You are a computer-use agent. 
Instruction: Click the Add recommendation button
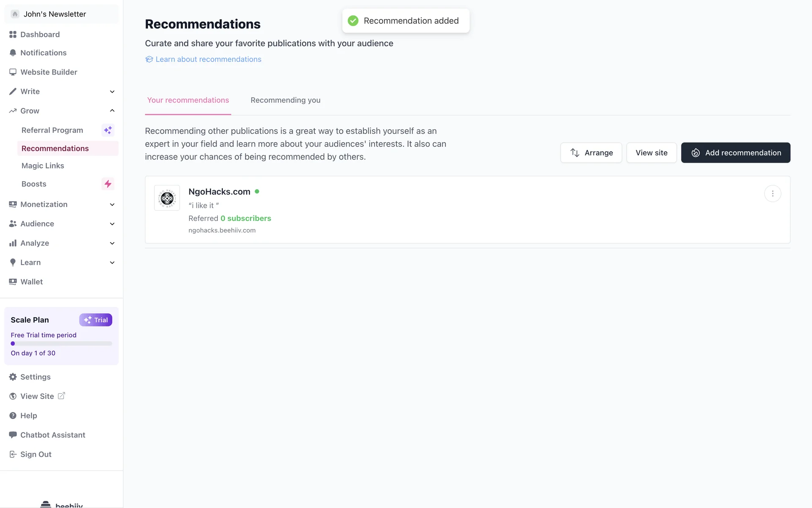tap(735, 153)
